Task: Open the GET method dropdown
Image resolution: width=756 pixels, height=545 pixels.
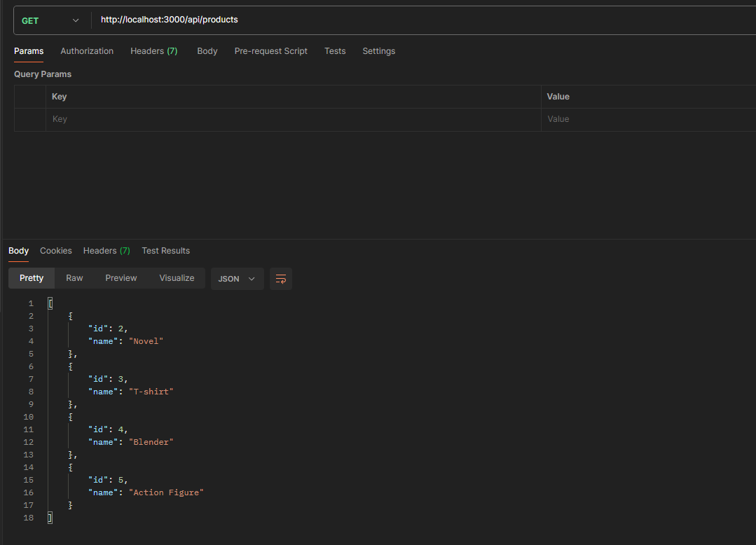Action: point(50,21)
